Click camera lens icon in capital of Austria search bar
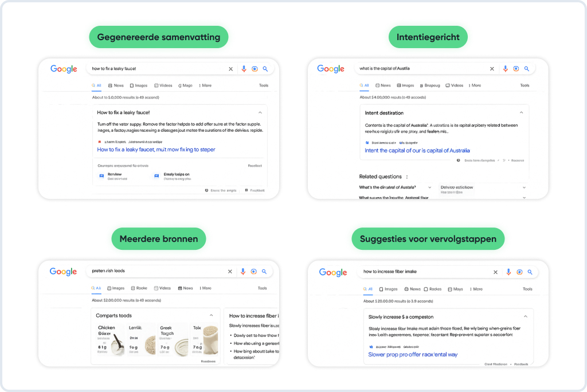The image size is (587, 392). click(516, 69)
